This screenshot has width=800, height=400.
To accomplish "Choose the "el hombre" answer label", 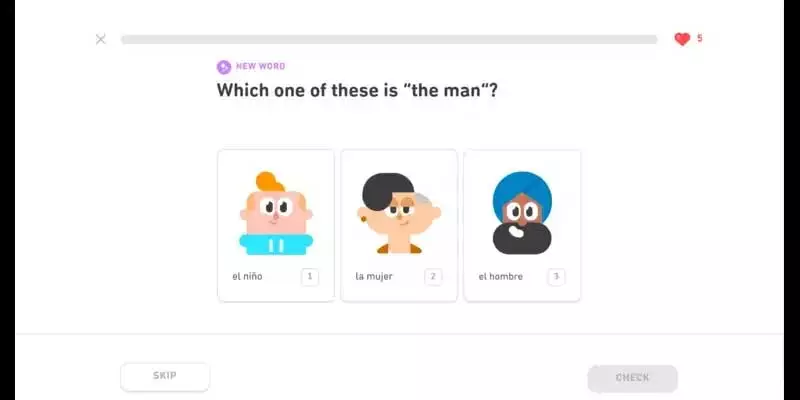I will coord(501,277).
